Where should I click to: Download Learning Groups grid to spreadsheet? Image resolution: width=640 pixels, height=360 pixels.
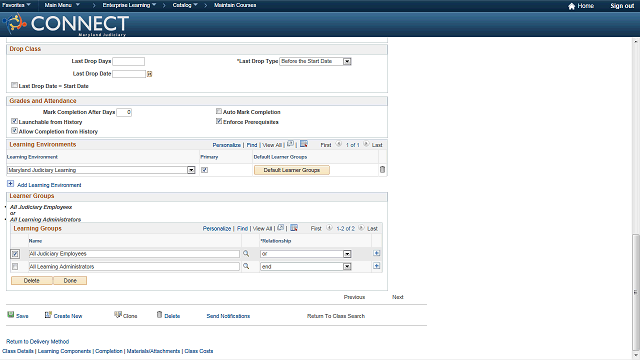pos(294,228)
